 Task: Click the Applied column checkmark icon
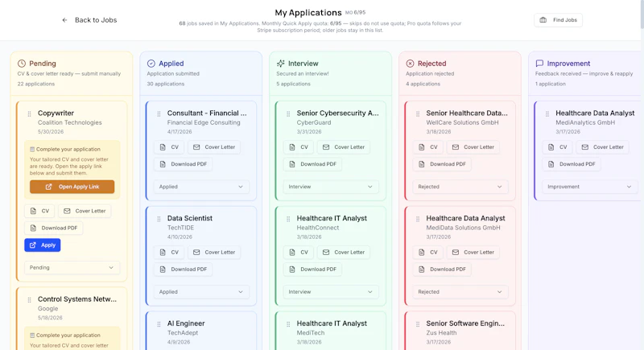pos(151,64)
